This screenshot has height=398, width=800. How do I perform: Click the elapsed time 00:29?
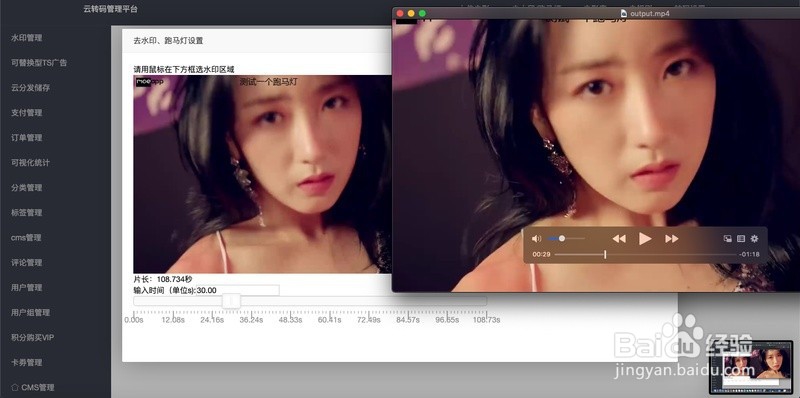click(x=541, y=254)
